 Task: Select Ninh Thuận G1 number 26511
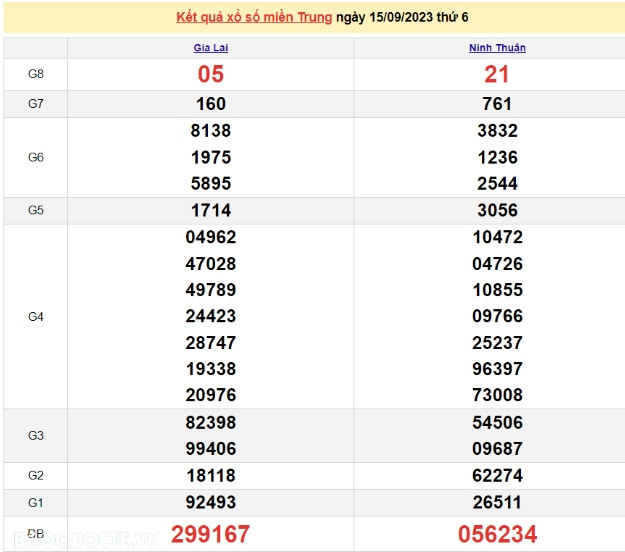click(x=497, y=503)
